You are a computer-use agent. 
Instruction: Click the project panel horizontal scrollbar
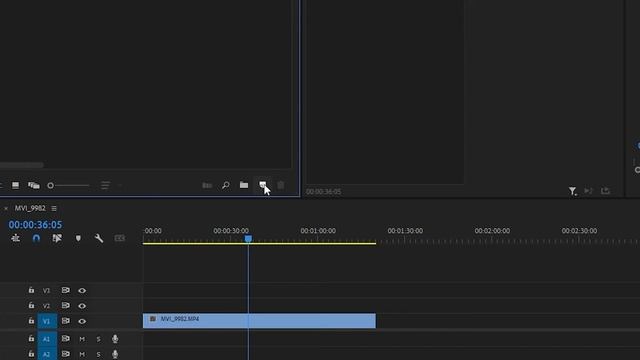tap(22, 165)
